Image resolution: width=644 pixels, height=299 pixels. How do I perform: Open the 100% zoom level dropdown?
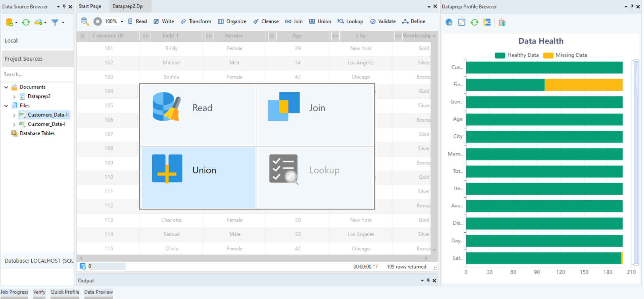(x=122, y=22)
